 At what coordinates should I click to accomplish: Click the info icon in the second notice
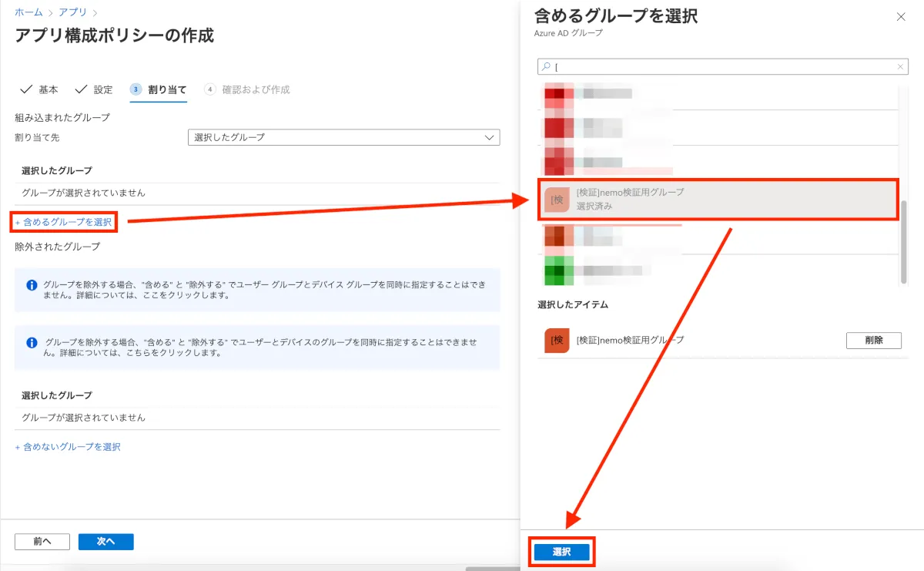(x=32, y=342)
